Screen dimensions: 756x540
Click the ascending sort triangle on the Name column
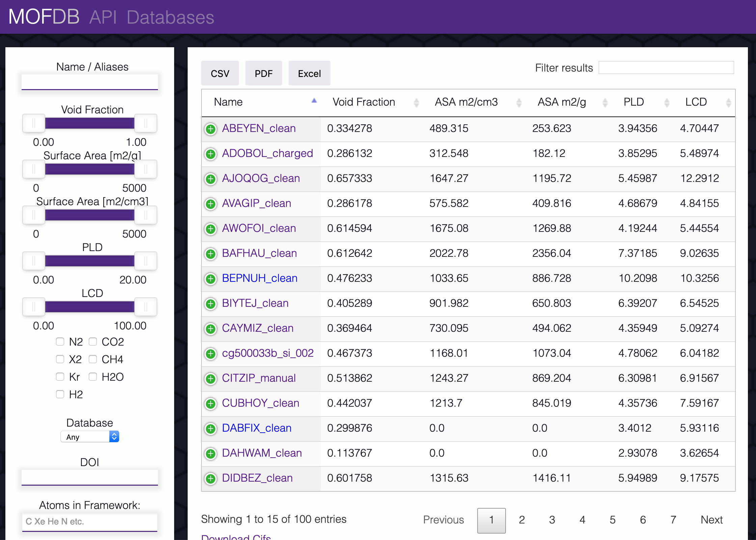[x=314, y=101]
